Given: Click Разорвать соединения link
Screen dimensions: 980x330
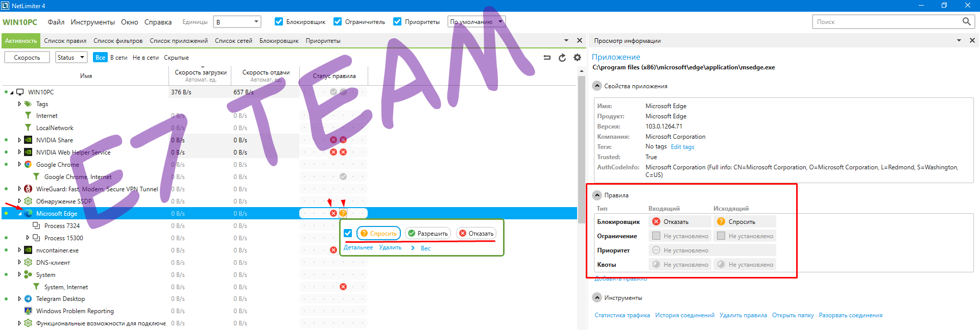Looking at the screenshot, I should (x=851, y=315).
